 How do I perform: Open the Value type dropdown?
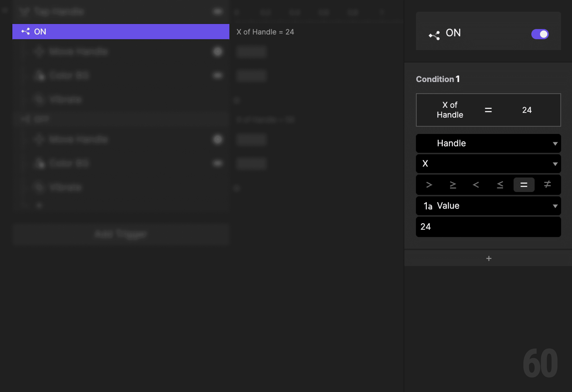click(489, 206)
